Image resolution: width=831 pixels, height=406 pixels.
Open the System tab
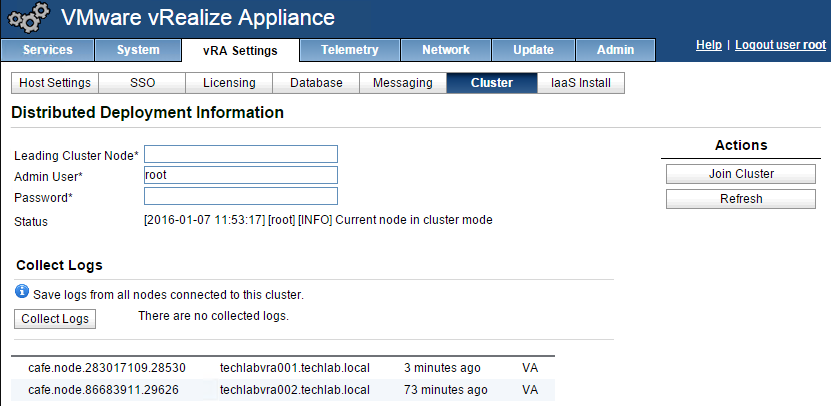(138, 50)
